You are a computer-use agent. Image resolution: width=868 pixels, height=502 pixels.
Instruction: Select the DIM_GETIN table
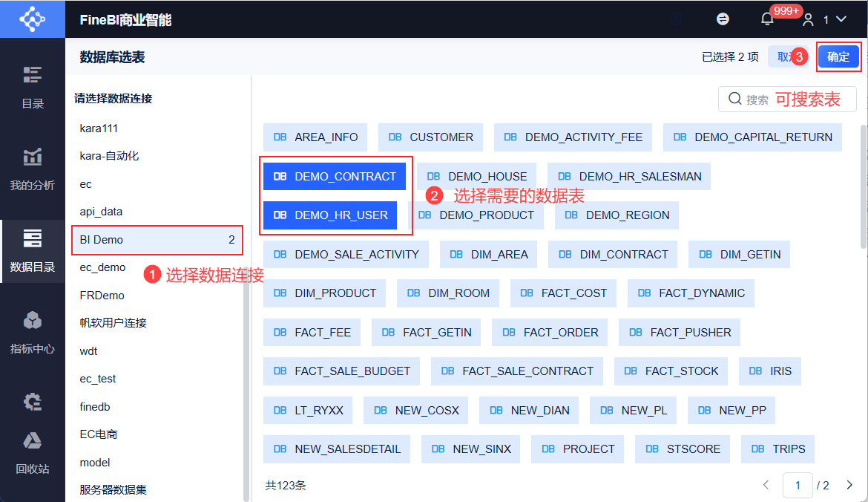[739, 254]
